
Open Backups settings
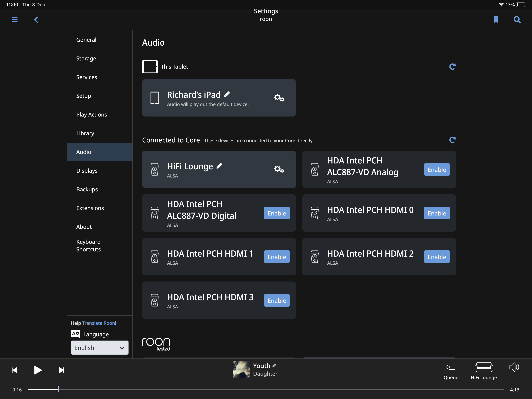pos(100,189)
